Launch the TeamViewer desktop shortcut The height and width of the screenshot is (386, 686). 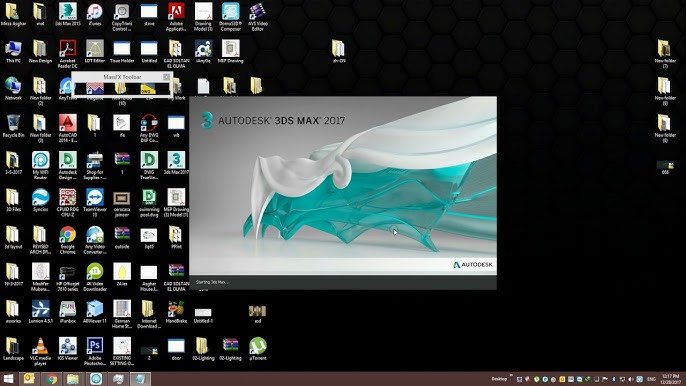(x=95, y=203)
